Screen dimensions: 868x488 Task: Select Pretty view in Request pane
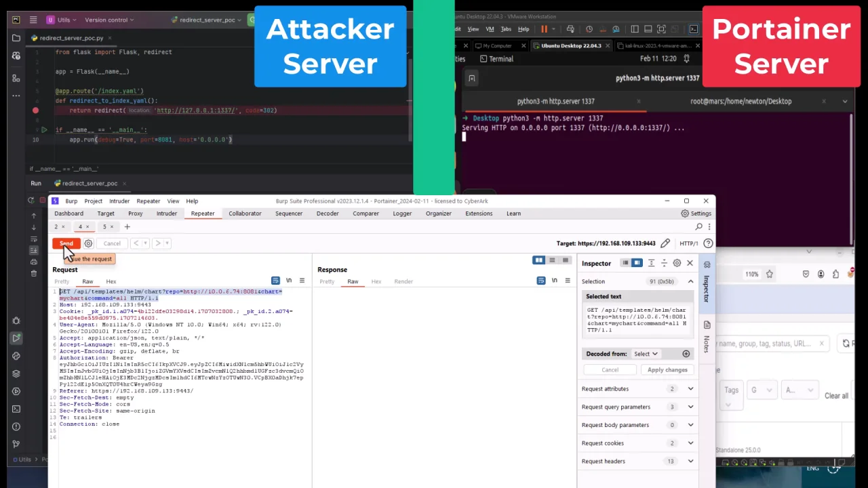[x=62, y=281]
